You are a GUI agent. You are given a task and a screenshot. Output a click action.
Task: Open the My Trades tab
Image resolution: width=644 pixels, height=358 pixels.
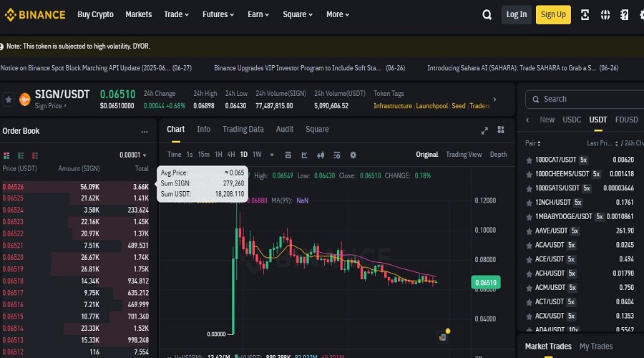tap(596, 347)
